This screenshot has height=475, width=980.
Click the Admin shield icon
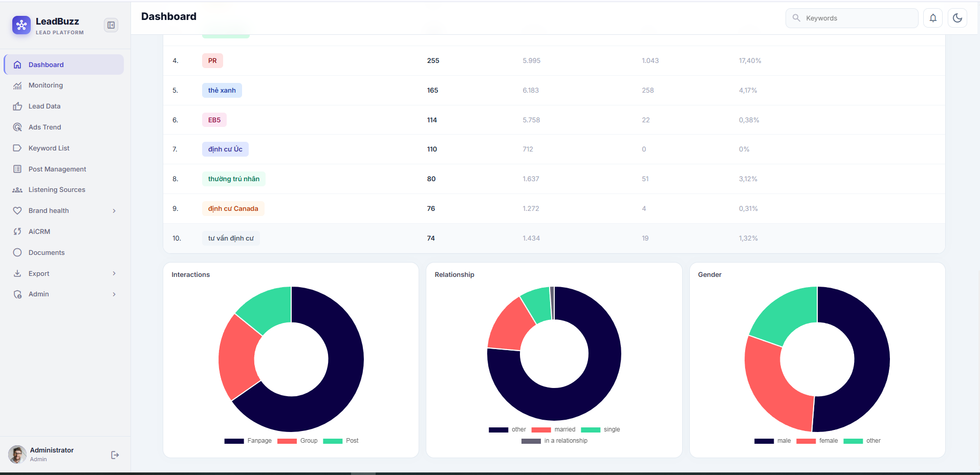point(17,294)
